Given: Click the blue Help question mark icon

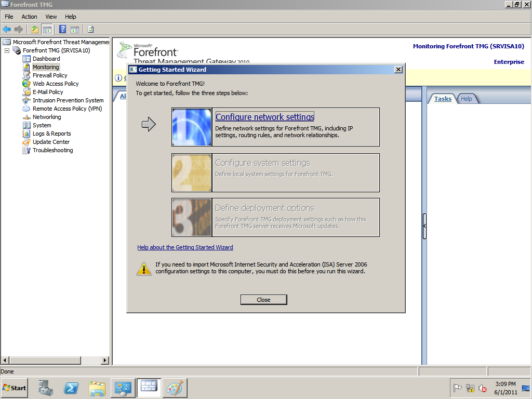Looking at the screenshot, I should pos(62,29).
